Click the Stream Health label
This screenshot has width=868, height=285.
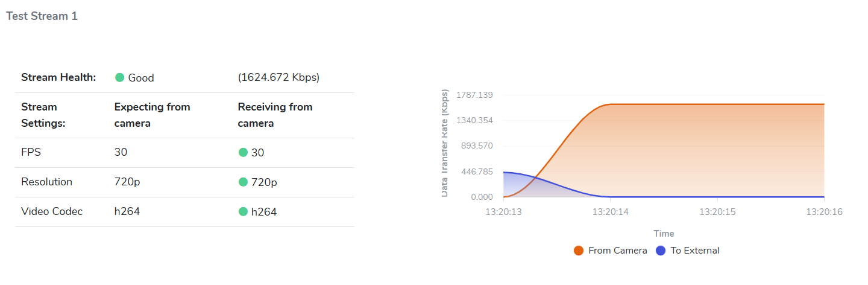[x=58, y=78]
